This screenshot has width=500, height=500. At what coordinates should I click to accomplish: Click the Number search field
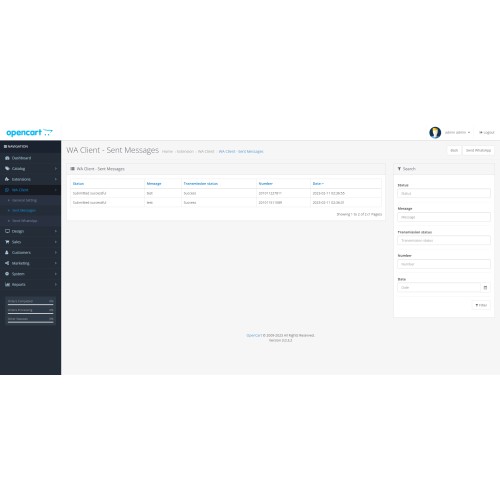[x=444, y=264]
